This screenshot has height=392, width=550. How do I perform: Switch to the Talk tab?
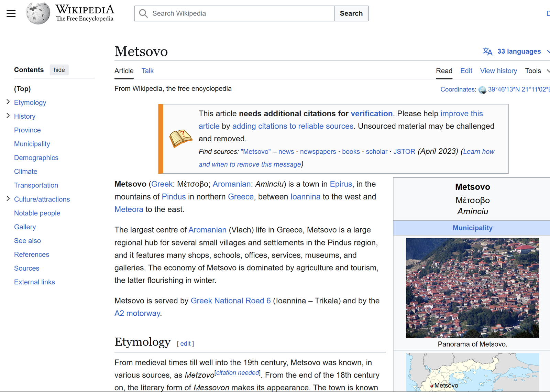(x=147, y=71)
